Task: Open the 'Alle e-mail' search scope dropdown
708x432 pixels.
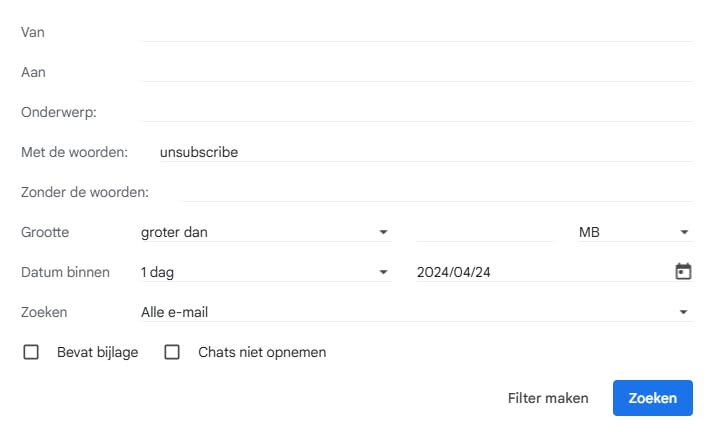Action: click(x=415, y=312)
